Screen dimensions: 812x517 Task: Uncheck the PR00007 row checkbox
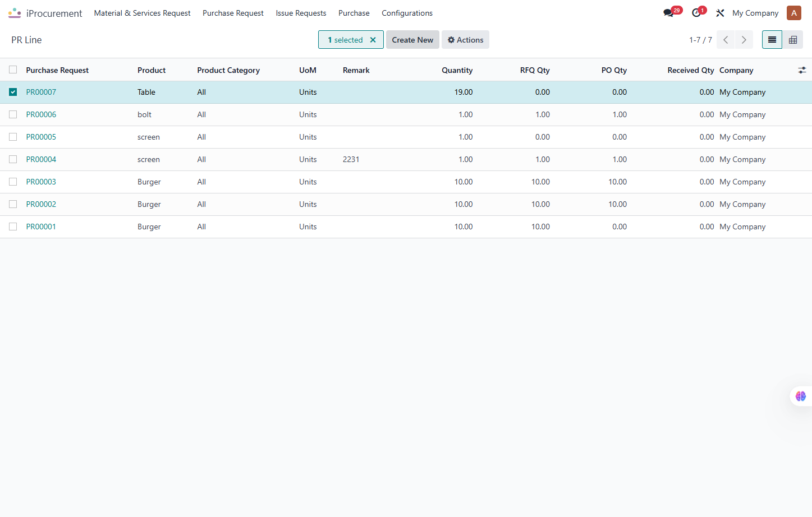pyautogui.click(x=13, y=92)
